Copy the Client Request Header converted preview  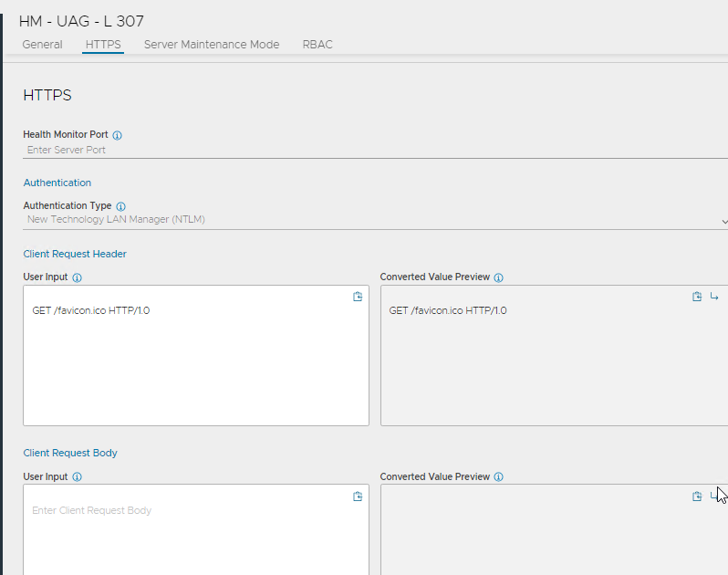pyautogui.click(x=697, y=297)
